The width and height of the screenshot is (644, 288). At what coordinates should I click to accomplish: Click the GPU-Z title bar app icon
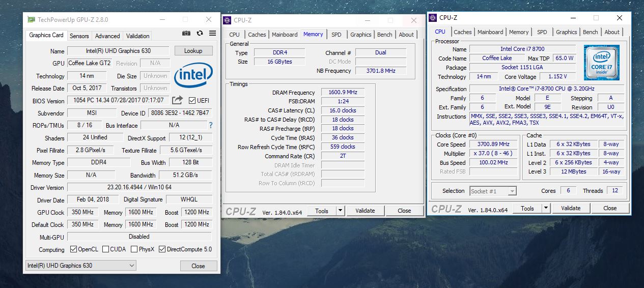pos(32,19)
